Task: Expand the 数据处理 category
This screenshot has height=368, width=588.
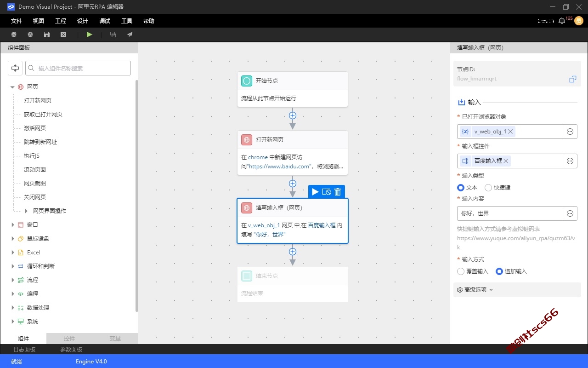Action: (x=12, y=308)
